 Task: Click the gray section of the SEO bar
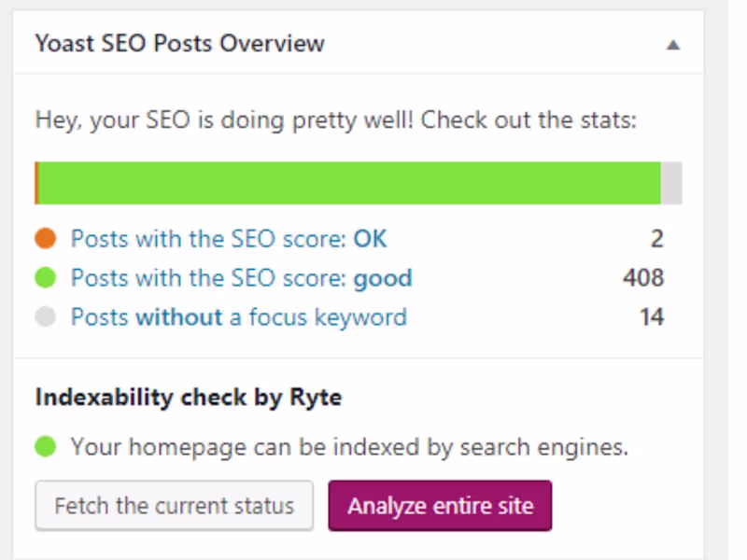pyautogui.click(x=671, y=183)
